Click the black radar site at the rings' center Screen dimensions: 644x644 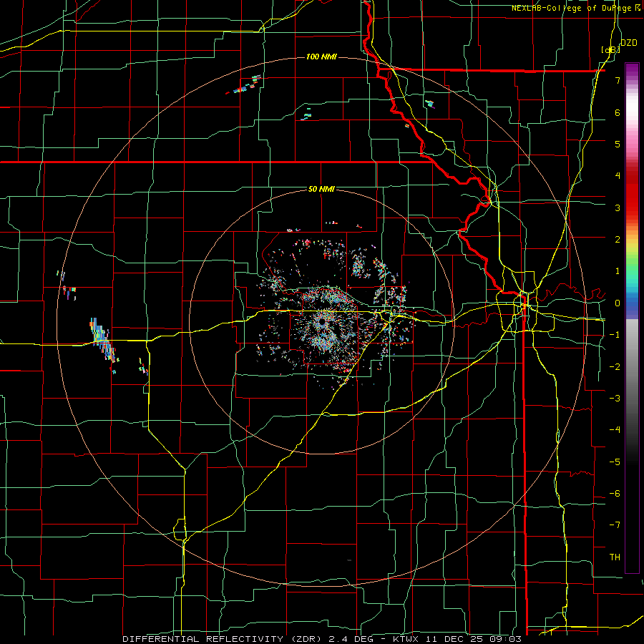pyautogui.click(x=323, y=321)
